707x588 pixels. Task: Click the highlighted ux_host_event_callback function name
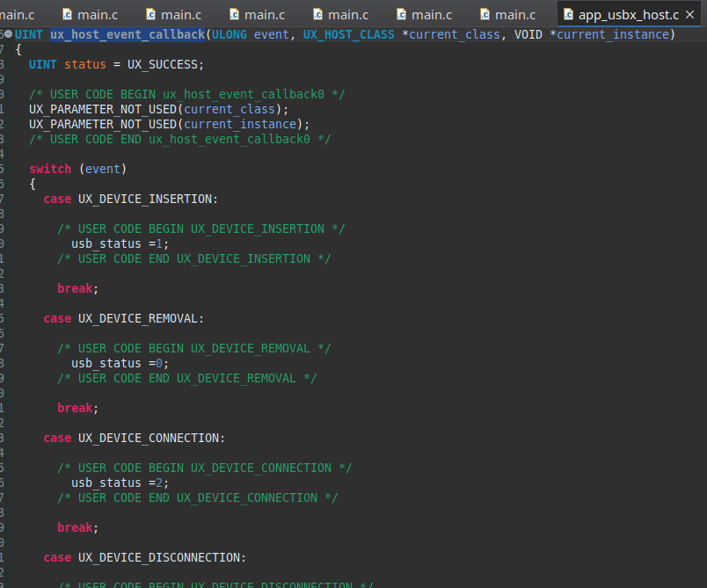click(128, 34)
